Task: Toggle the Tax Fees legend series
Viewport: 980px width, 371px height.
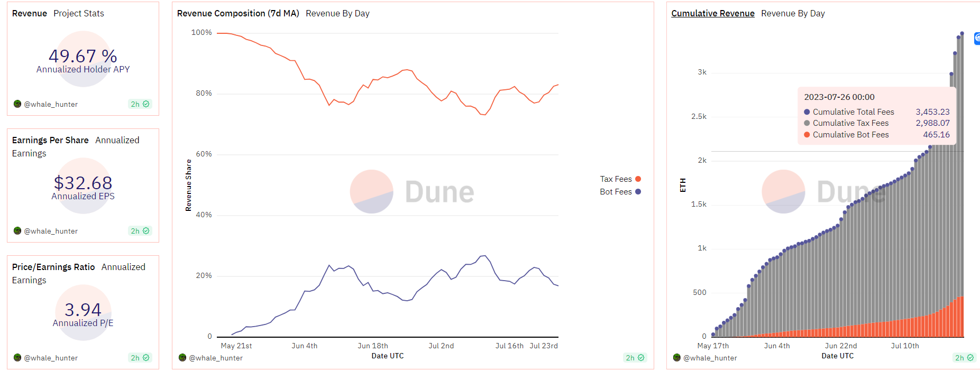Action: point(616,179)
